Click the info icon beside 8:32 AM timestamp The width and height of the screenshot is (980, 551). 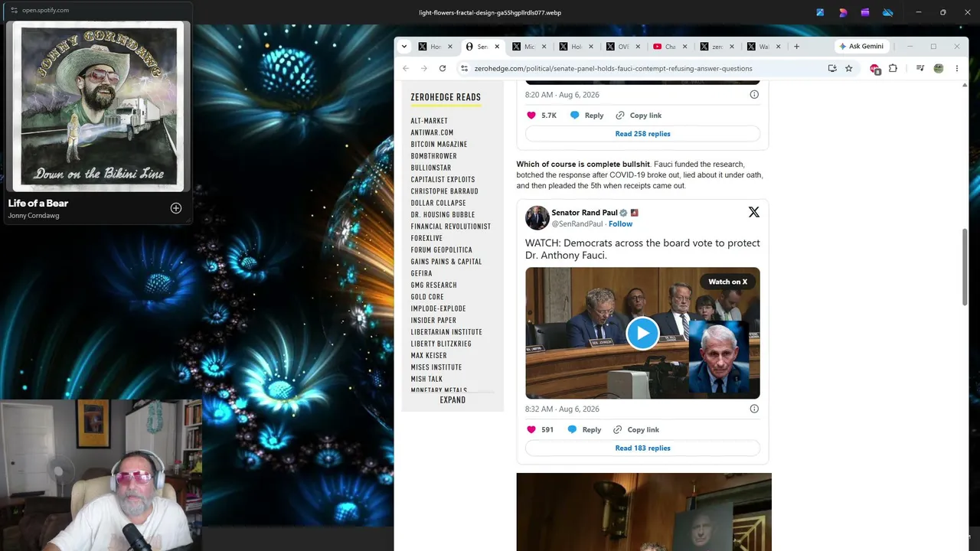pos(754,409)
